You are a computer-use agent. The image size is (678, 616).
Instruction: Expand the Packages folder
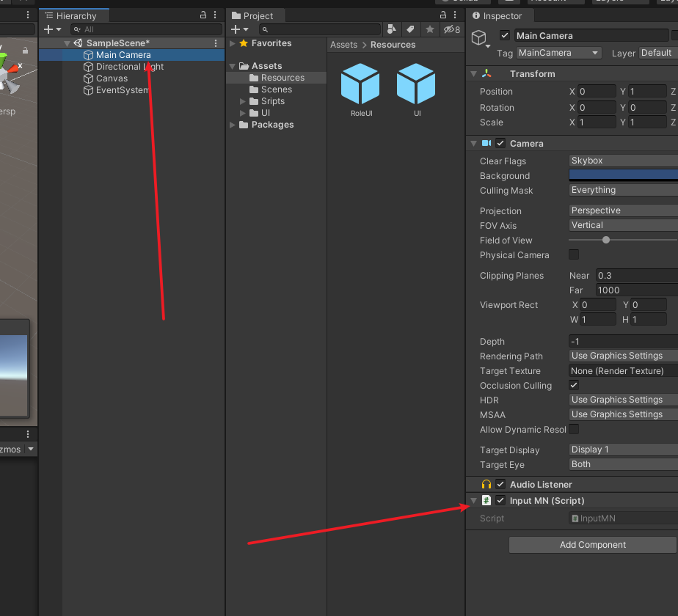click(x=232, y=125)
